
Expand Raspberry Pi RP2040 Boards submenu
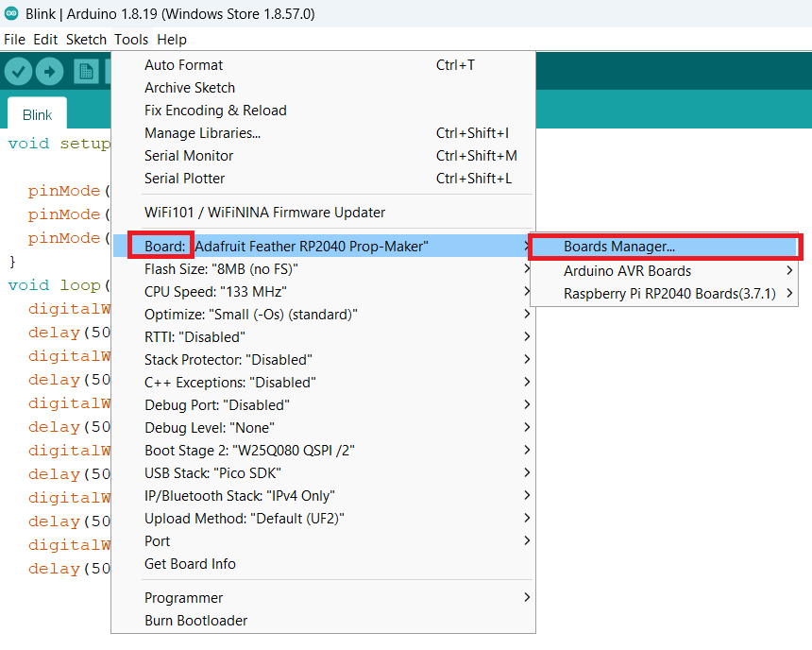(x=668, y=294)
